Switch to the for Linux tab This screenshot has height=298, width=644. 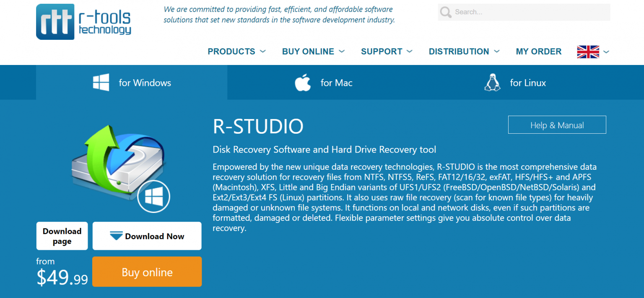pos(527,83)
